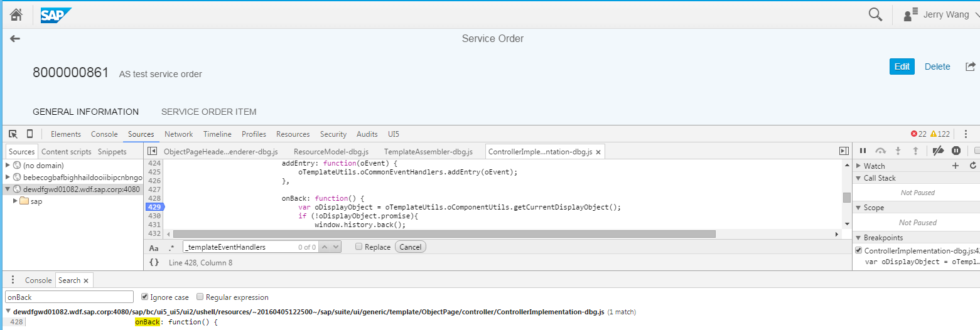This screenshot has width=980, height=330.
Task: Open the Security panel
Action: (x=333, y=134)
